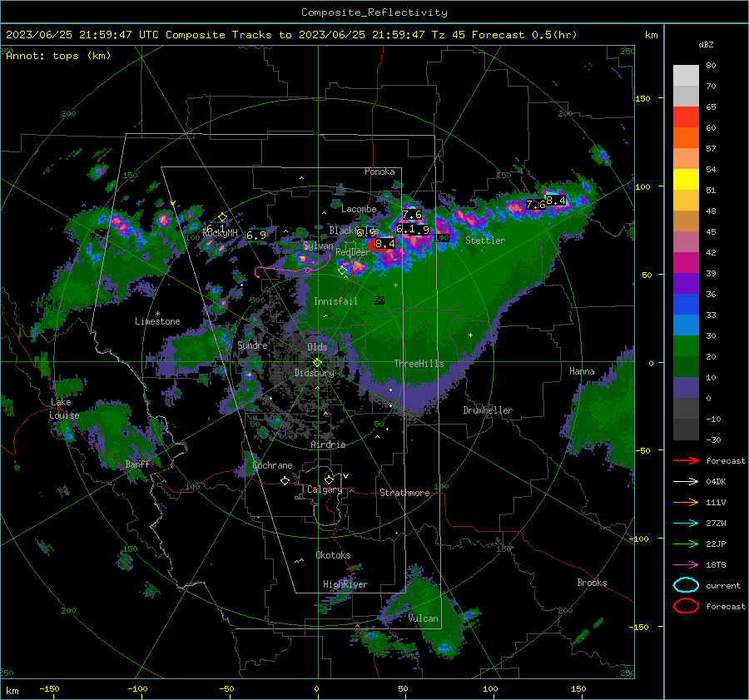The image size is (749, 700).
Task: Click the 7.6 storm top label near Lacombe
Action: coord(412,215)
